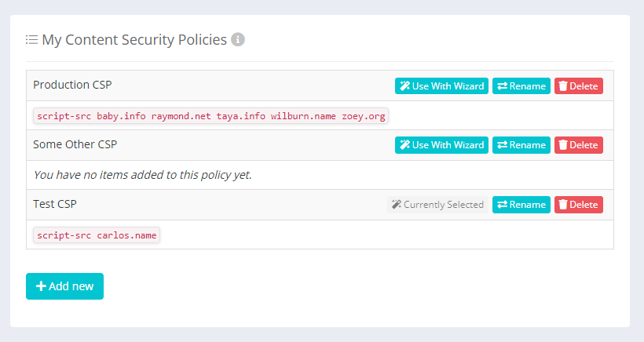The image size is (644, 342).
Task: Use Production CSP with the wizard
Action: tap(441, 85)
